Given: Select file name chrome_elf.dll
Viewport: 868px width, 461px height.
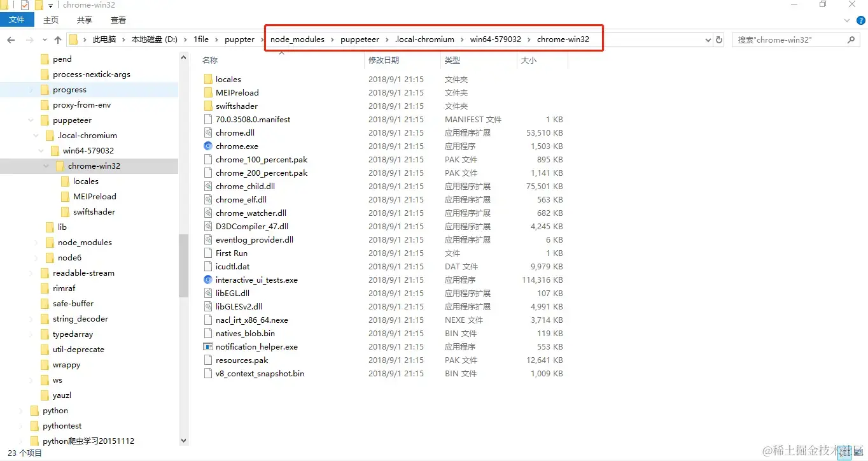Looking at the screenshot, I should 241,200.
